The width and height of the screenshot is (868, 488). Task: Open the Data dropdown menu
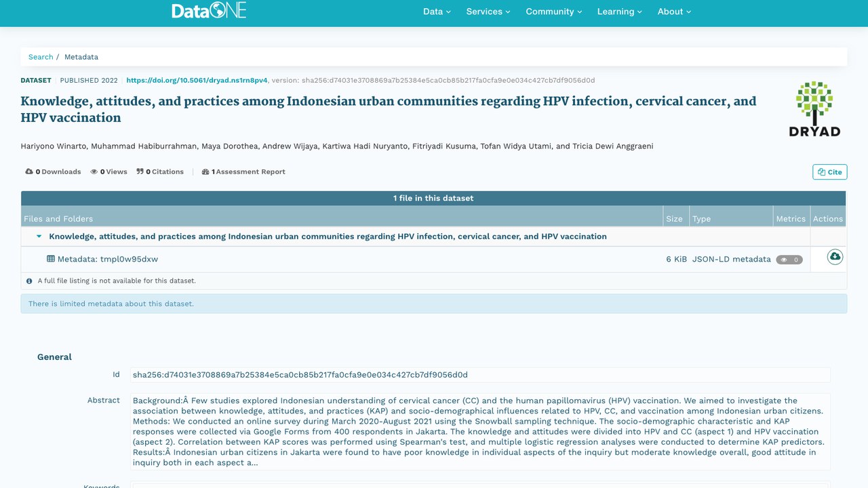437,12
